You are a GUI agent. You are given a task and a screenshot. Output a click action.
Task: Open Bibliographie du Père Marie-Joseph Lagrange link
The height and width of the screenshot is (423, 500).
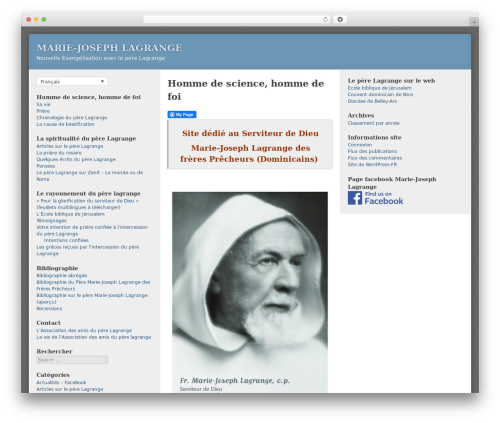point(93,285)
